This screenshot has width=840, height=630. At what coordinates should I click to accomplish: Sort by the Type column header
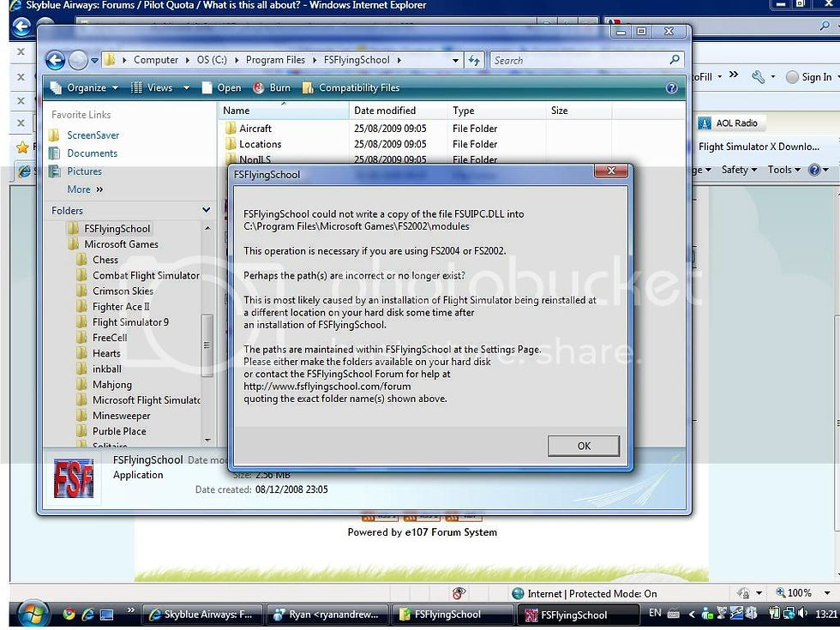click(x=496, y=111)
